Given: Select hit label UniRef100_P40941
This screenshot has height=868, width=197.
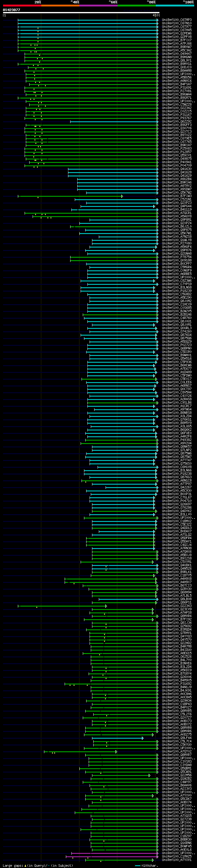Looking at the screenshot, I should point(176,162).
